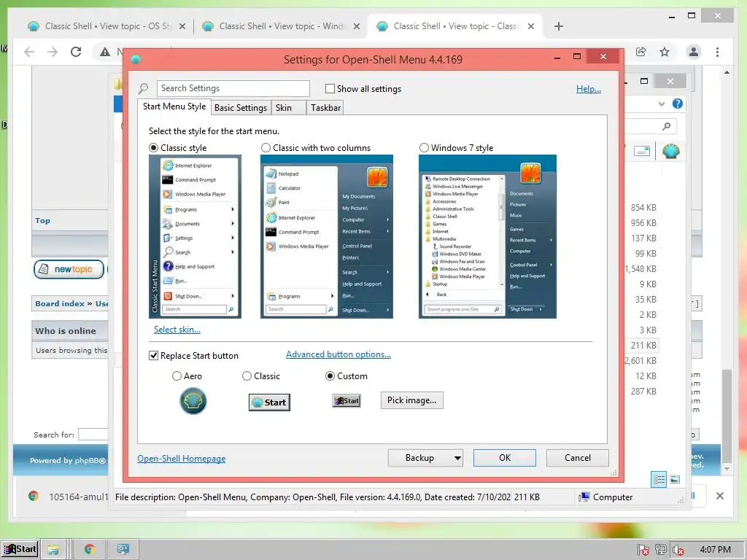Click the new topic button on forum
Viewport: 747px width, 560px height.
(x=69, y=269)
